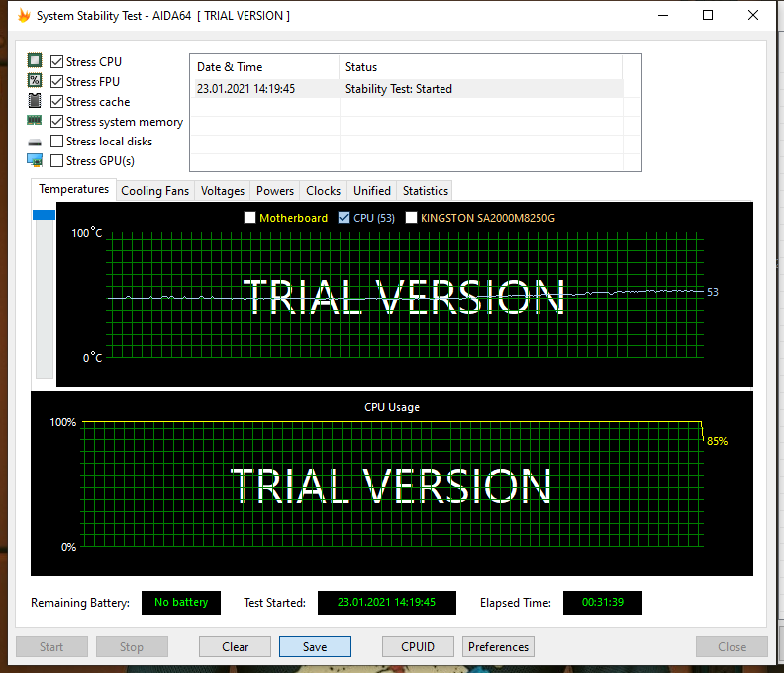The image size is (784, 673).
Task: Open the Preferences dialog
Action: pos(499,647)
